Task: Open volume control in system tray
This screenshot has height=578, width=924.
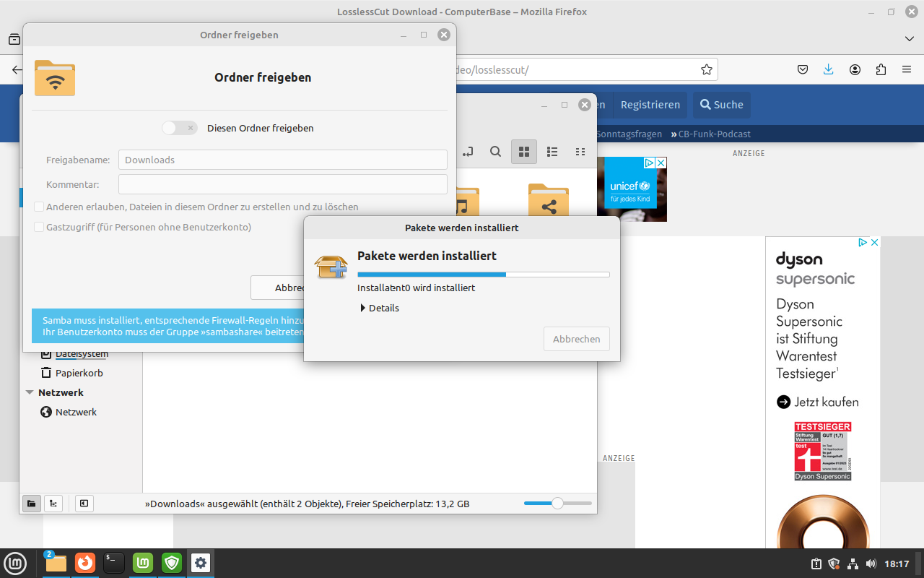Action: tap(871, 564)
